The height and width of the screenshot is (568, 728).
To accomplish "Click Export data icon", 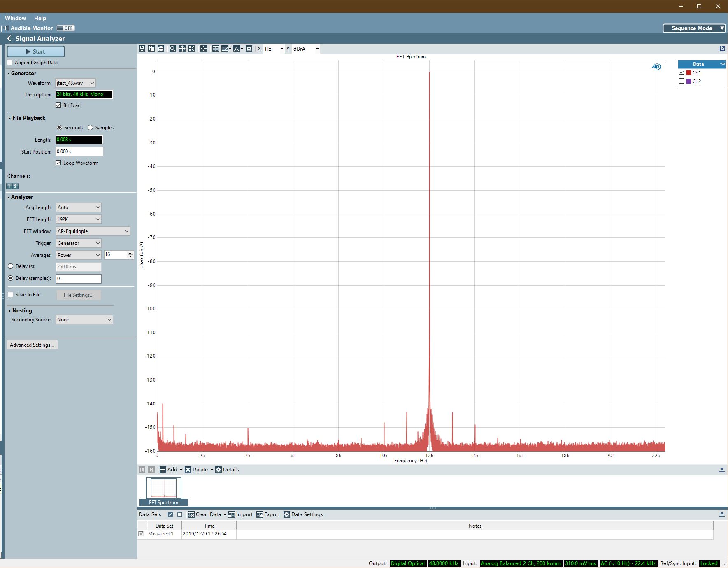I will pos(260,514).
